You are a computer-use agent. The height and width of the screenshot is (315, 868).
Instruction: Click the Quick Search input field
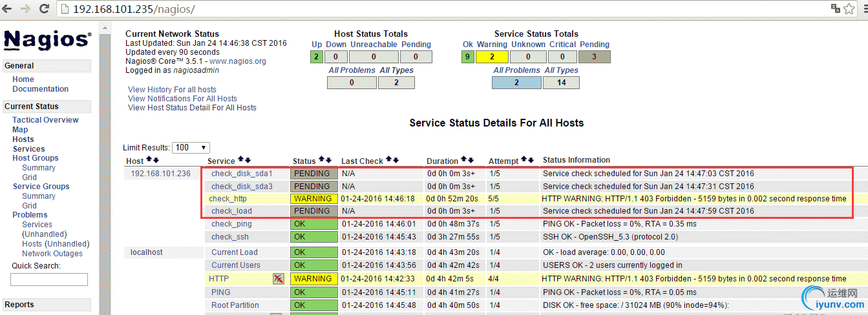click(49, 279)
